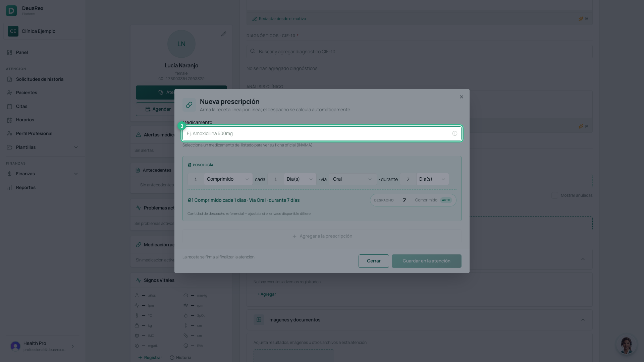This screenshot has width=644, height=362.
Task: Click the search icon in CIE-10 field
Action: point(253,51)
